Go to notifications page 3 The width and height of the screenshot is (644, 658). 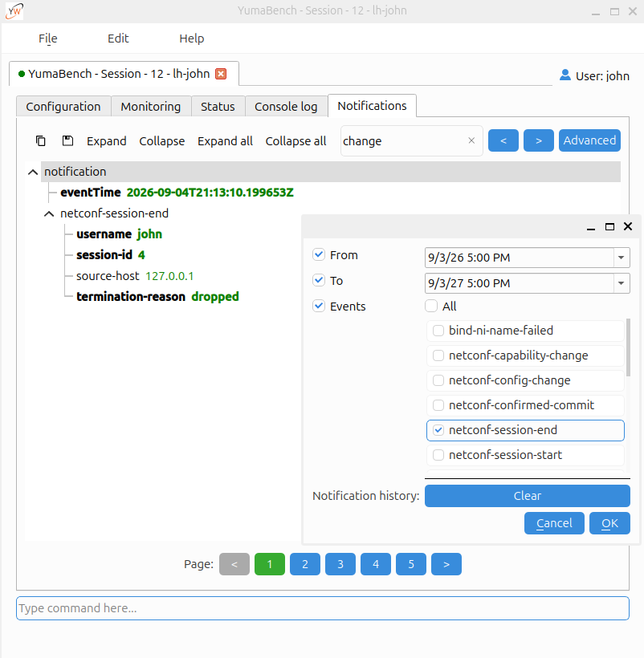click(x=340, y=564)
